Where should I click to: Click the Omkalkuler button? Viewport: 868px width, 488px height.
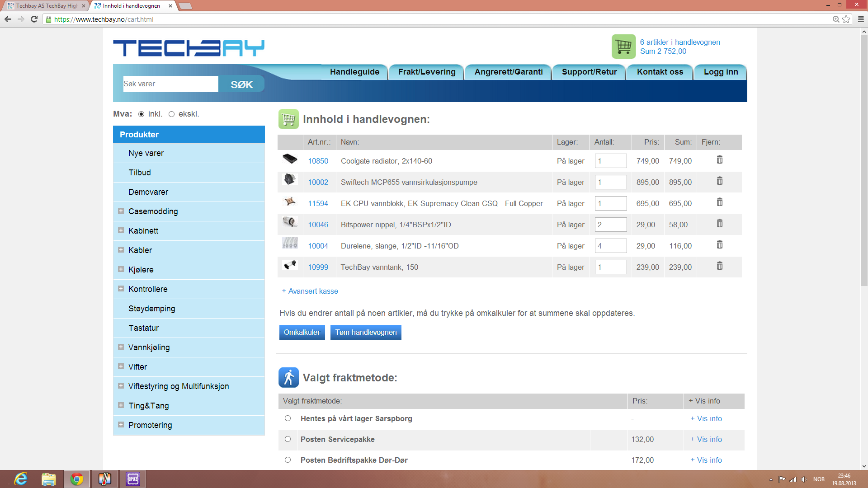(302, 333)
